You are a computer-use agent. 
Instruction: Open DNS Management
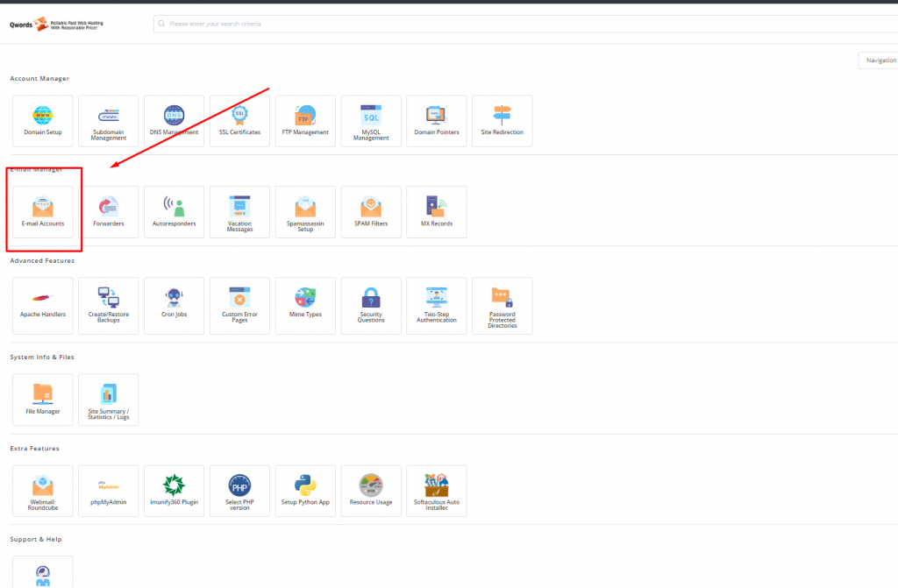174,120
